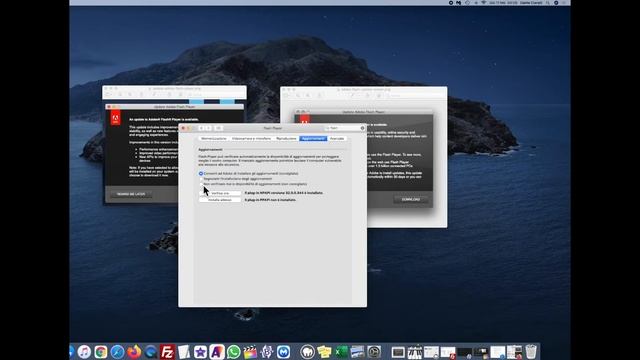Viewport: 640px width, 360px height.
Task: Open the Avanzate tab
Action: 337,139
